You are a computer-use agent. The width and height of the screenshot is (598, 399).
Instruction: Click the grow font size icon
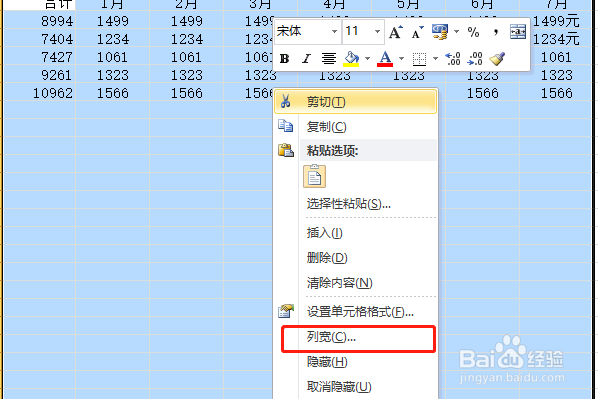click(395, 32)
